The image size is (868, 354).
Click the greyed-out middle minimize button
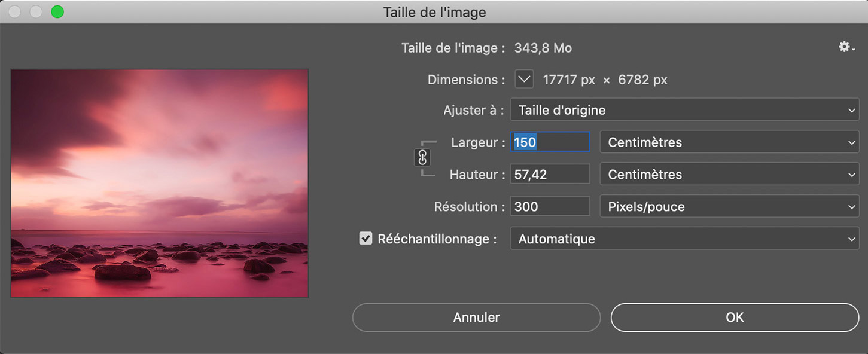tap(36, 11)
